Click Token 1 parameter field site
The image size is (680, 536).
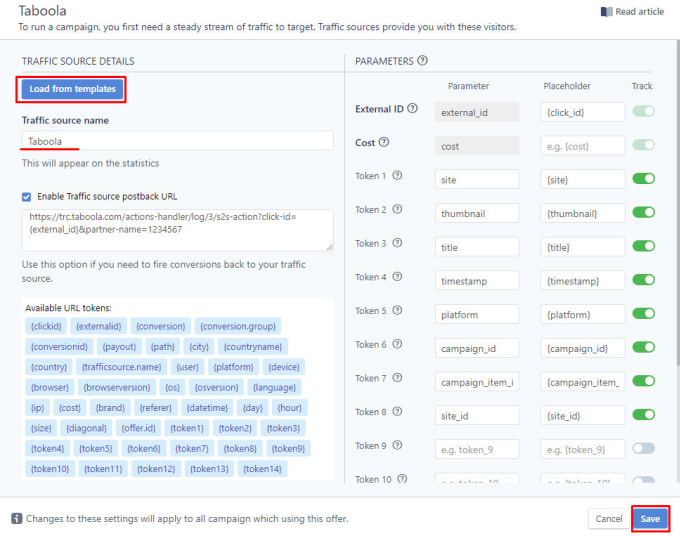point(477,180)
